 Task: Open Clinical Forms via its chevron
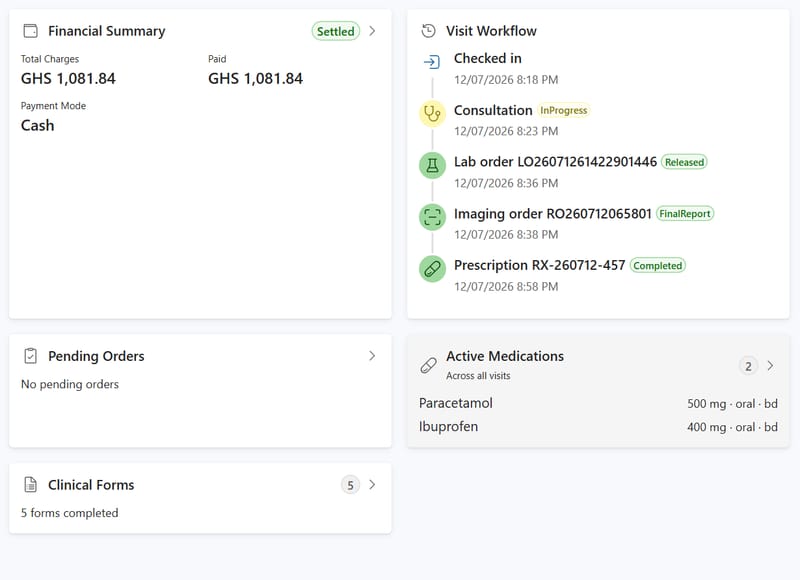372,485
